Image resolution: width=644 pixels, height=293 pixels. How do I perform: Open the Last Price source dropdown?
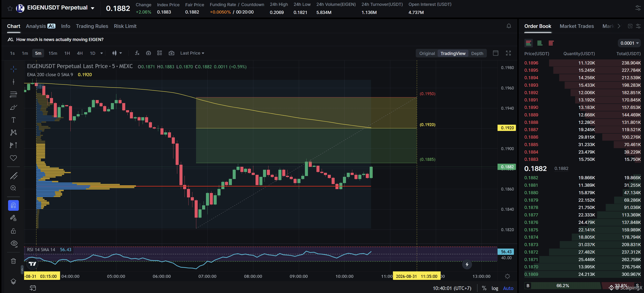click(192, 53)
